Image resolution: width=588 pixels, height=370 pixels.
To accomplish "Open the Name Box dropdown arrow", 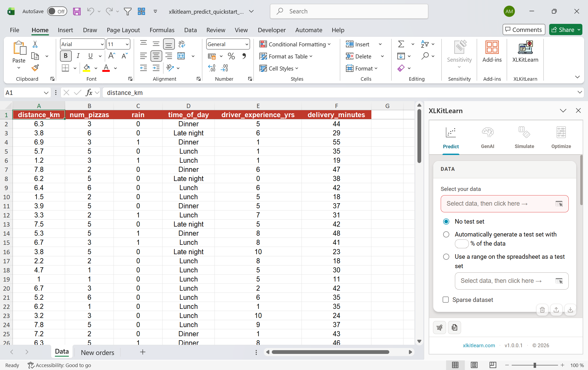I will coord(46,93).
